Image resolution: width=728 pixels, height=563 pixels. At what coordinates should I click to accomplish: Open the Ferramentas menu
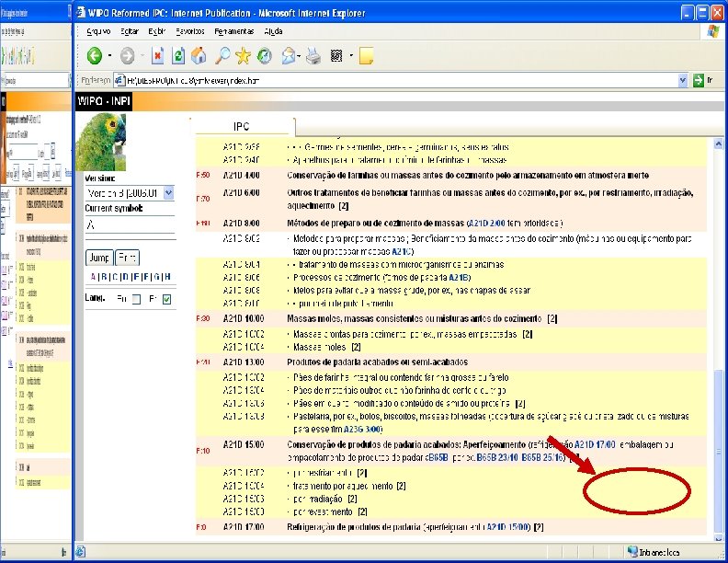coord(234,31)
